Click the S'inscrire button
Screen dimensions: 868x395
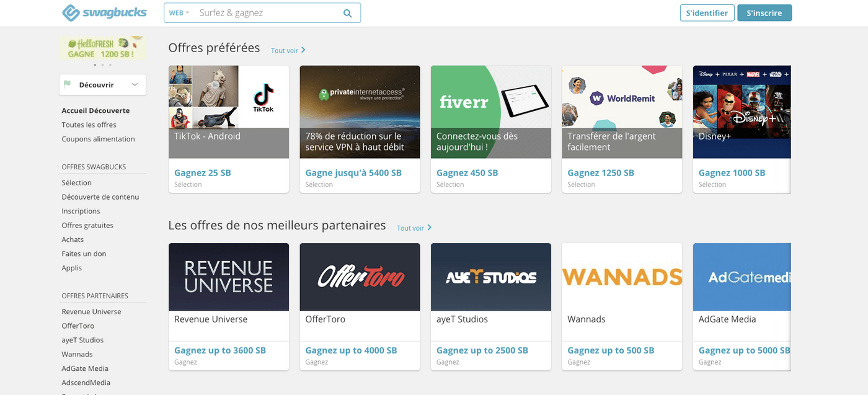764,13
